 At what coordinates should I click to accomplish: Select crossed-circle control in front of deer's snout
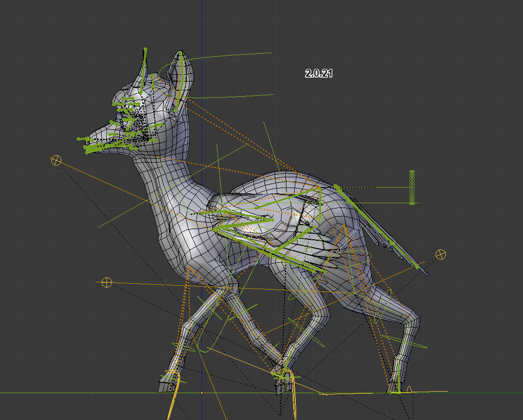click(56, 160)
